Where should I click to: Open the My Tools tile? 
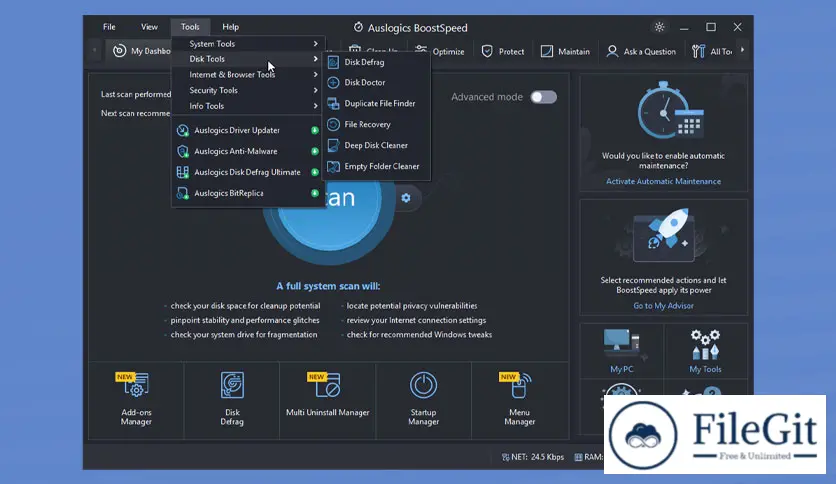pyautogui.click(x=705, y=351)
